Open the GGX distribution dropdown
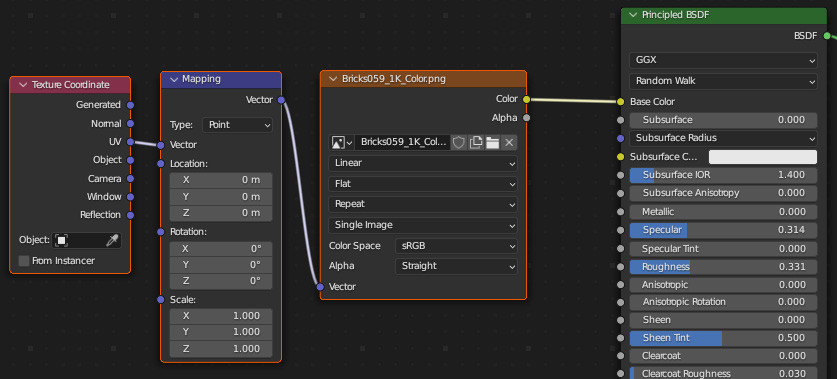The height and width of the screenshot is (379, 837). [x=723, y=60]
